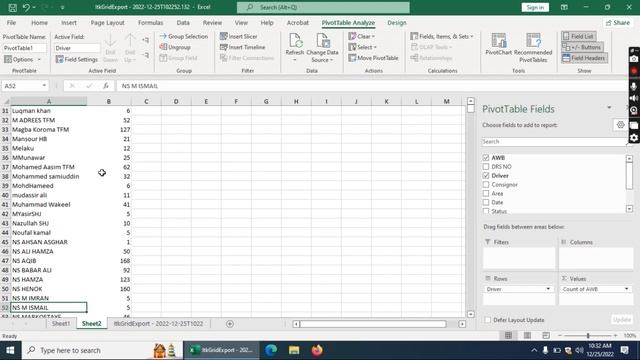Open Firefox from the taskbar
This screenshot has height=360, width=640.
pyautogui.click(x=317, y=350)
